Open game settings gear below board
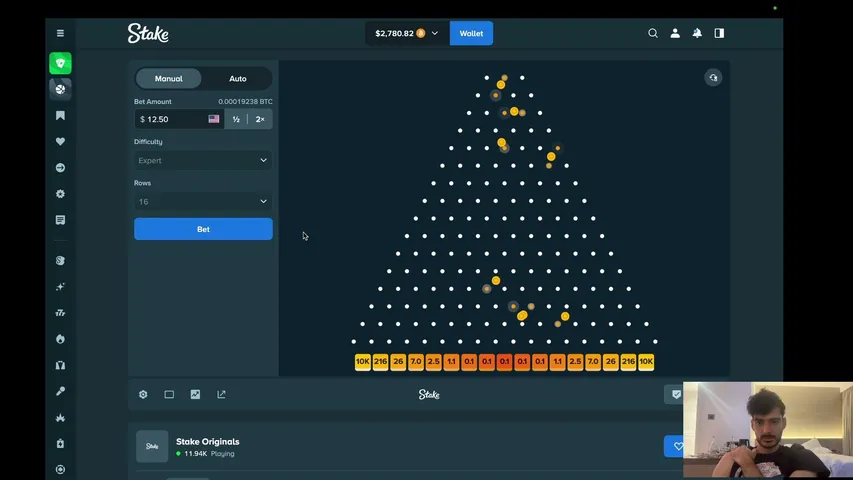Viewport: 853px width, 480px height. coord(143,395)
